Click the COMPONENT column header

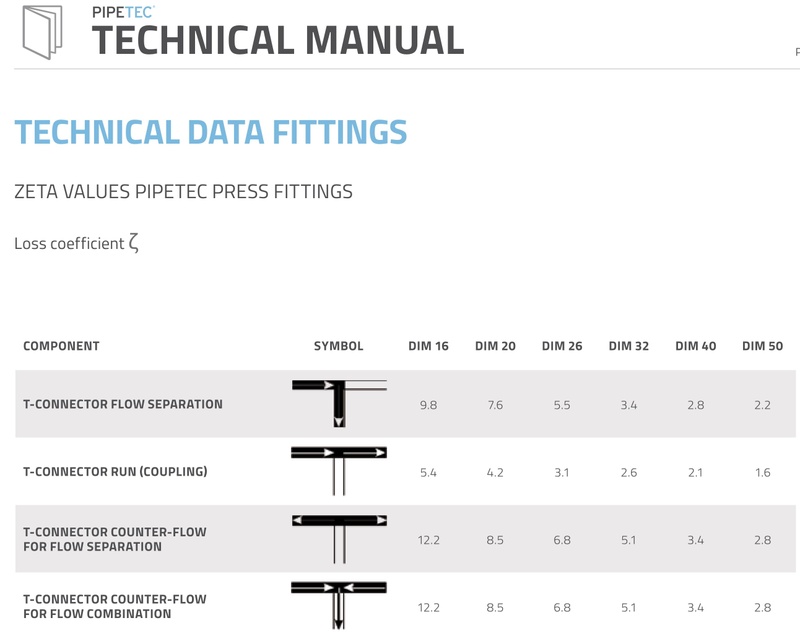coord(61,346)
